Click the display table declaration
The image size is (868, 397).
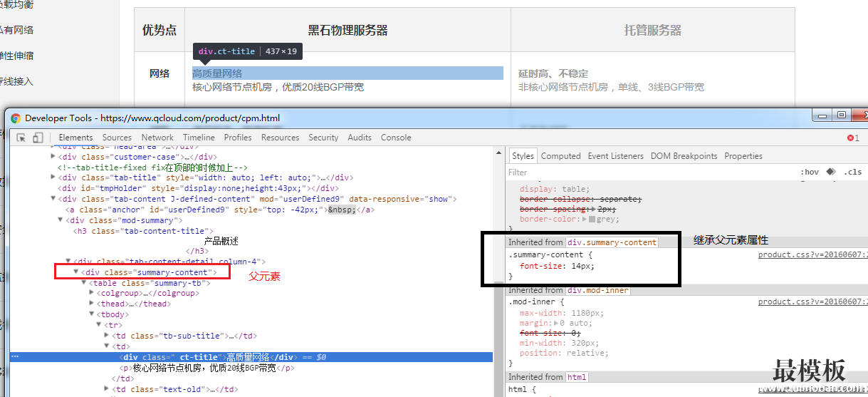point(555,189)
